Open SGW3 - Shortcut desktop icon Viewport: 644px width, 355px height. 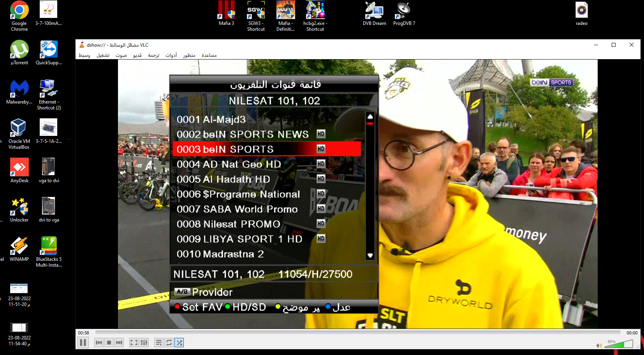(x=256, y=16)
